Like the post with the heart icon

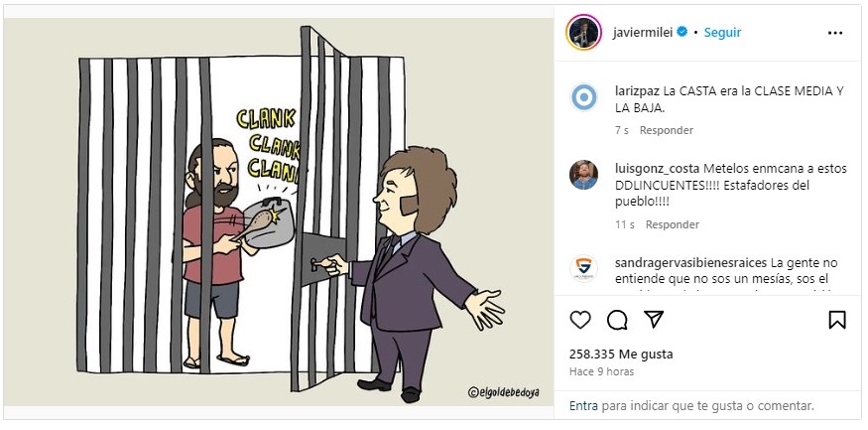point(580,320)
